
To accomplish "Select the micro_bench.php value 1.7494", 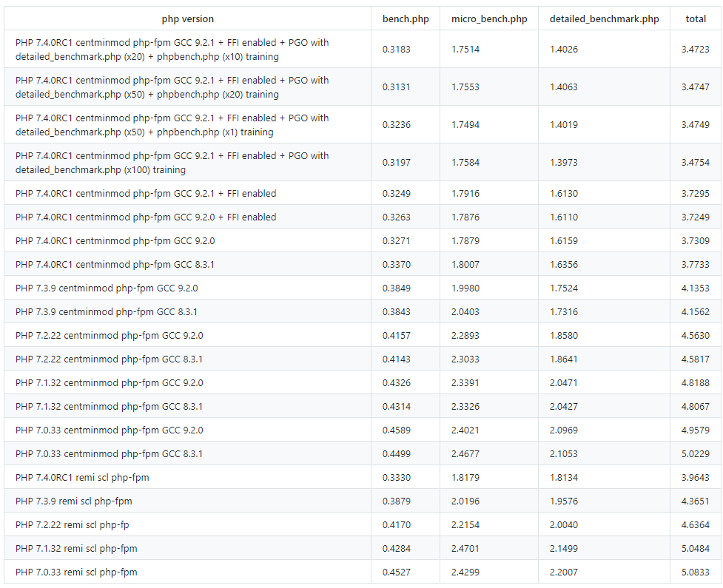I will tap(465, 125).
